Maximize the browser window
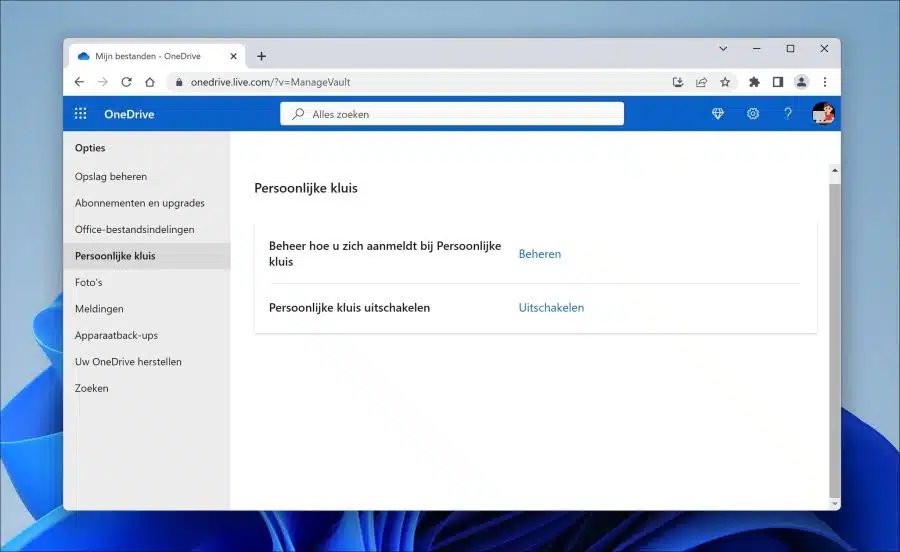 [790, 49]
